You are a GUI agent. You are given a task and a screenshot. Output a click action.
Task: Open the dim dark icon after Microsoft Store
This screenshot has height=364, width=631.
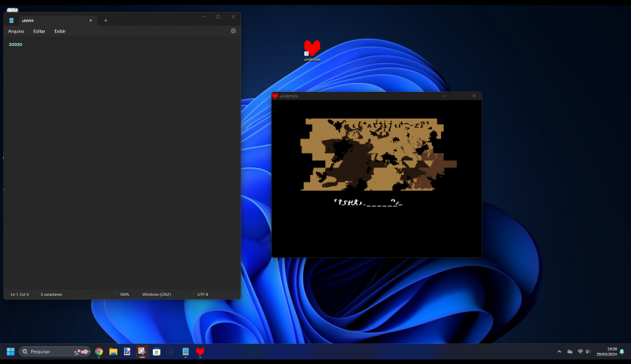[171, 351]
